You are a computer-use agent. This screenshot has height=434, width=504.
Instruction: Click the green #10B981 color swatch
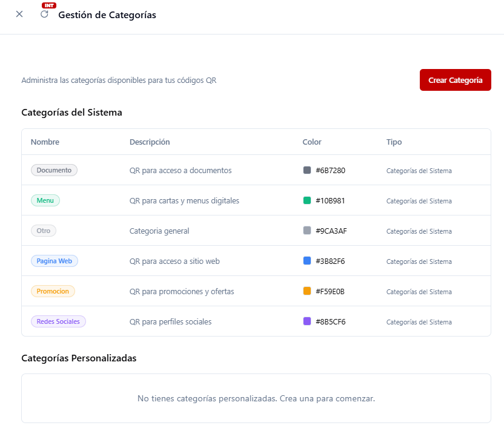(x=307, y=200)
